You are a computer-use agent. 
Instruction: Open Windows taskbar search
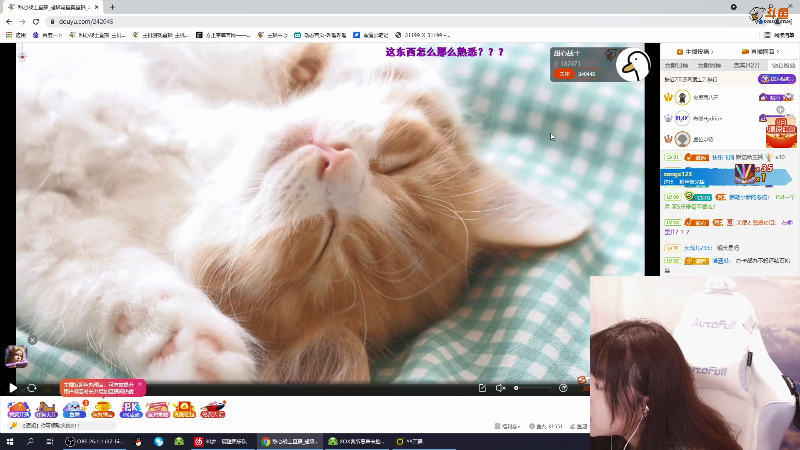[30, 441]
